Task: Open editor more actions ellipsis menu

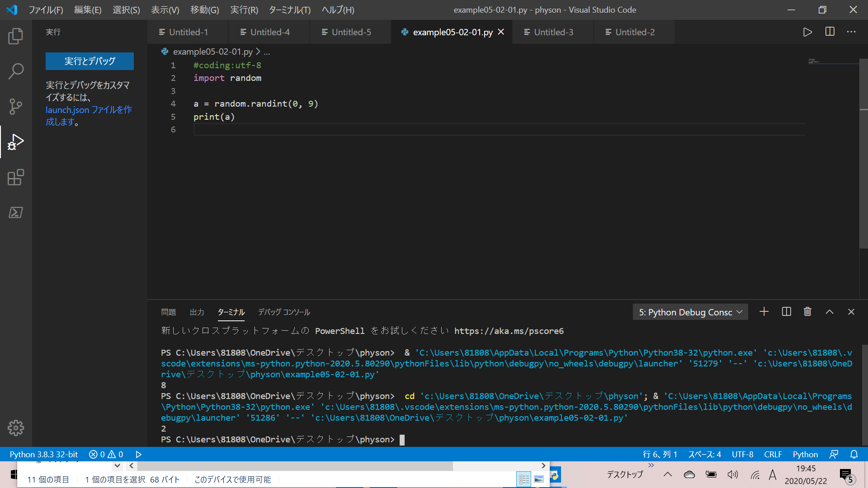Action: (851, 32)
